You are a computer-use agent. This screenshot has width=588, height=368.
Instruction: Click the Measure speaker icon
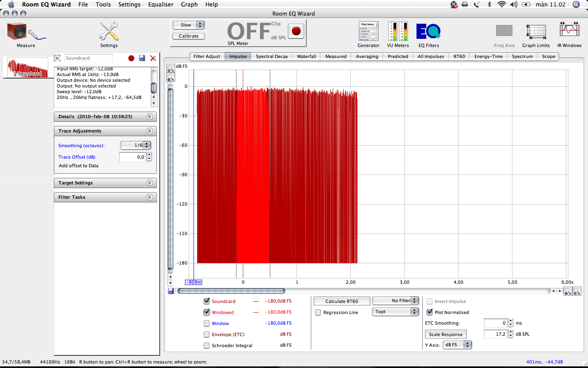pos(26,32)
